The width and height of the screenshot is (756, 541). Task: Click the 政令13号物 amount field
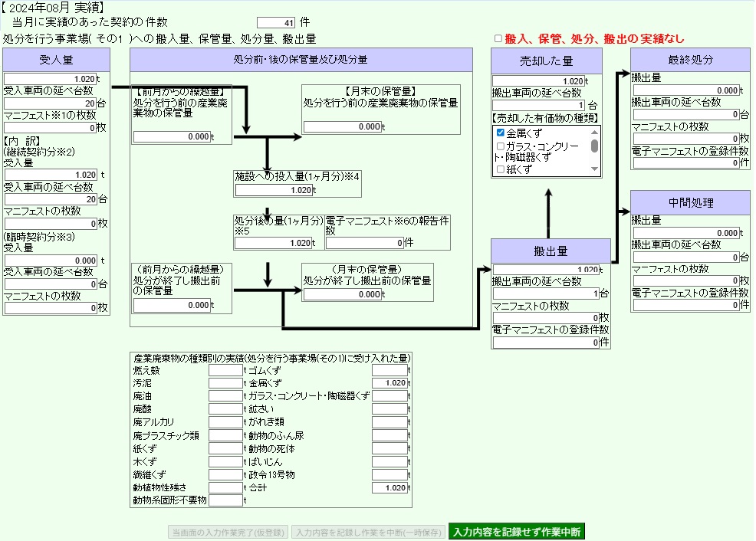point(390,474)
